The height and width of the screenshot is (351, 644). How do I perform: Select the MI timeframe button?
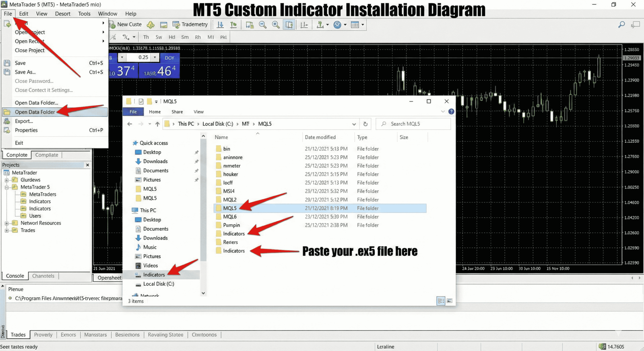[x=211, y=37]
